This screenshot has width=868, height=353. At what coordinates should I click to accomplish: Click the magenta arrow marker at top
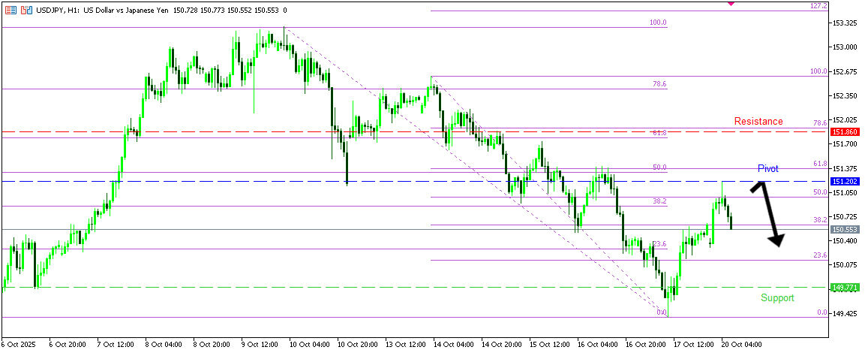731,4
